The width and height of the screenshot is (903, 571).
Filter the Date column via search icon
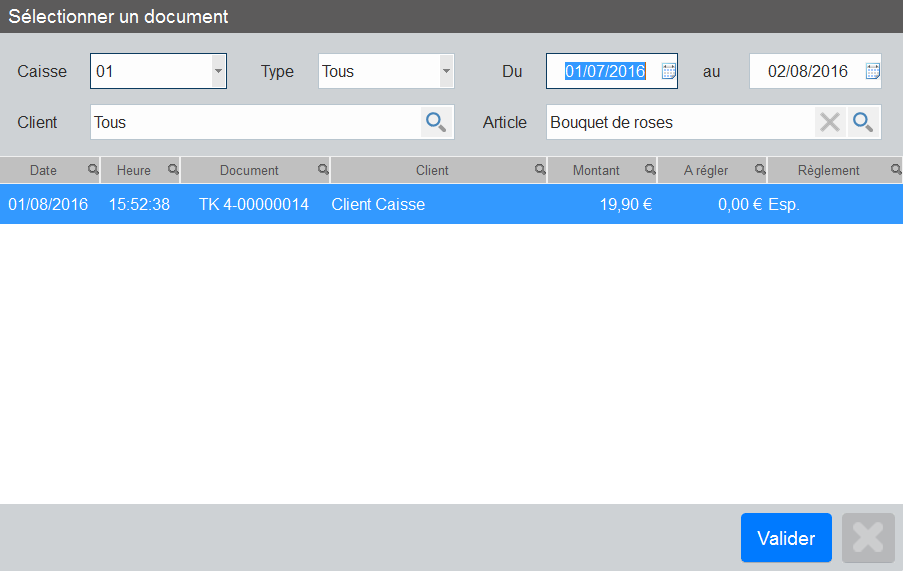pyautogui.click(x=93, y=169)
